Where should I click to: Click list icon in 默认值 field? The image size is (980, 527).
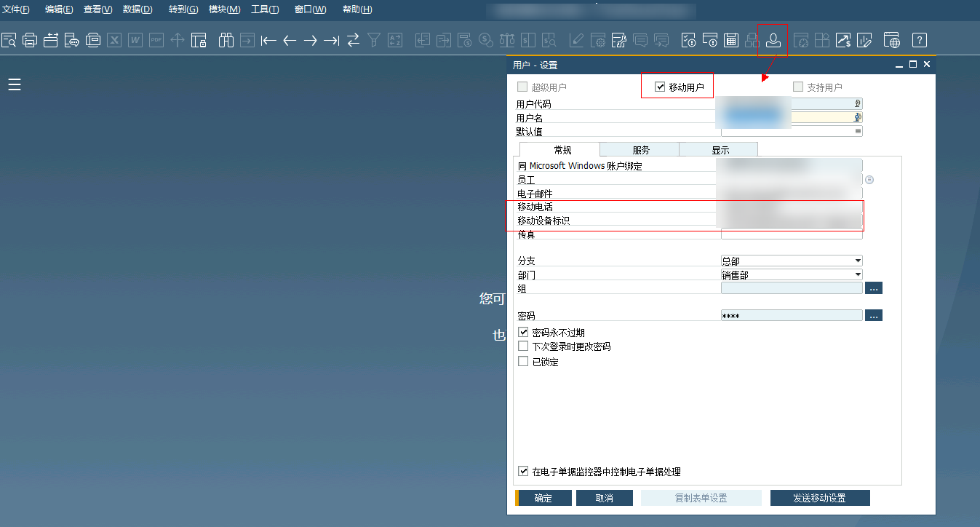point(858,131)
